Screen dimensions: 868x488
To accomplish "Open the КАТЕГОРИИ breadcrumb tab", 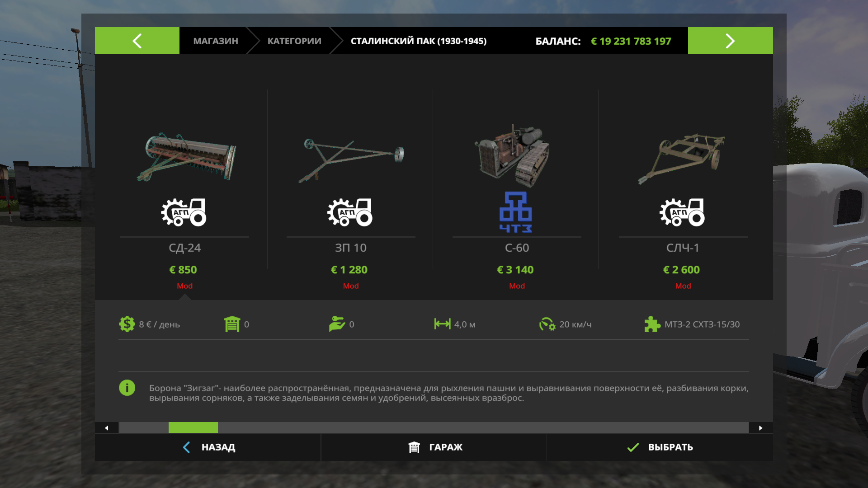I will tap(294, 41).
